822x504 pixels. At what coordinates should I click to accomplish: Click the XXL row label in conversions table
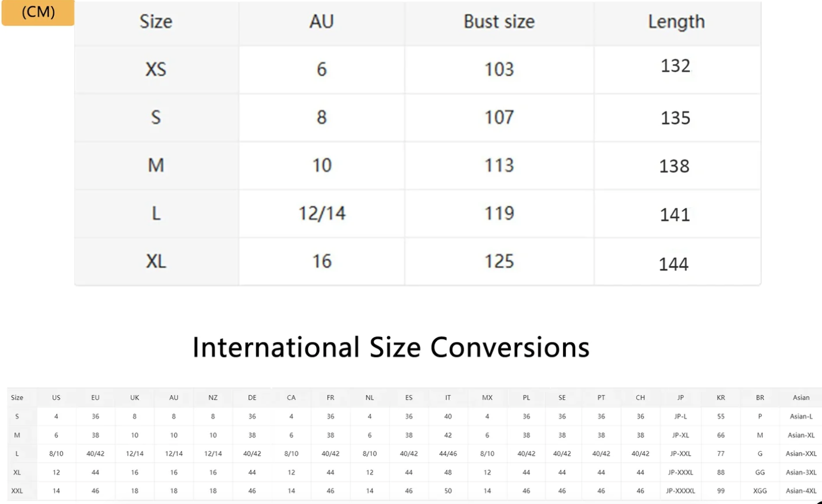[17, 491]
